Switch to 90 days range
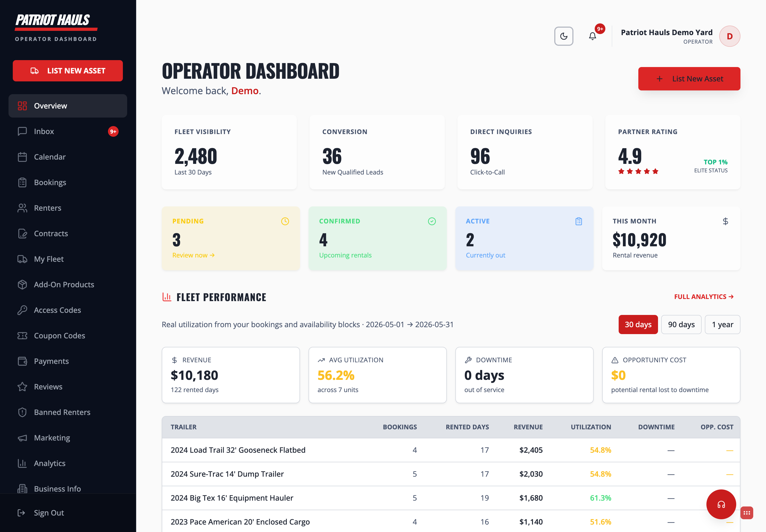The height and width of the screenshot is (532, 766). tap(681, 325)
